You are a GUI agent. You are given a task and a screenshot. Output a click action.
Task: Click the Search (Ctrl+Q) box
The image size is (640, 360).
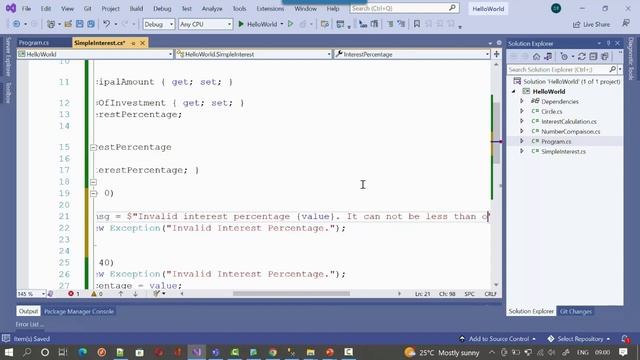coord(404,8)
